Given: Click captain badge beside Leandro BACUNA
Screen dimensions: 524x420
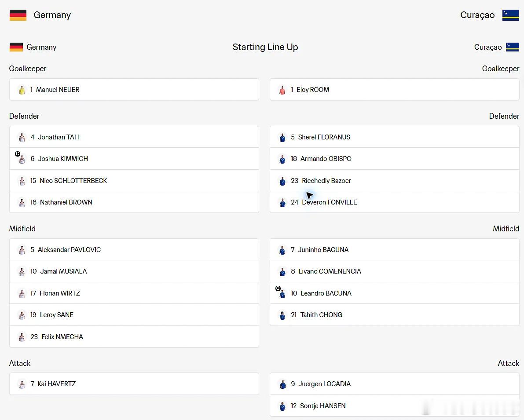Looking at the screenshot, I should click(x=278, y=289).
